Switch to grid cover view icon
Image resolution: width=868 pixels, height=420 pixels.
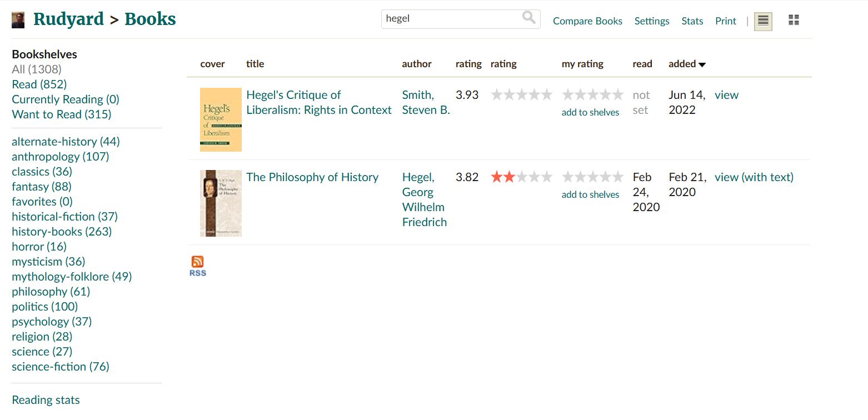click(794, 21)
